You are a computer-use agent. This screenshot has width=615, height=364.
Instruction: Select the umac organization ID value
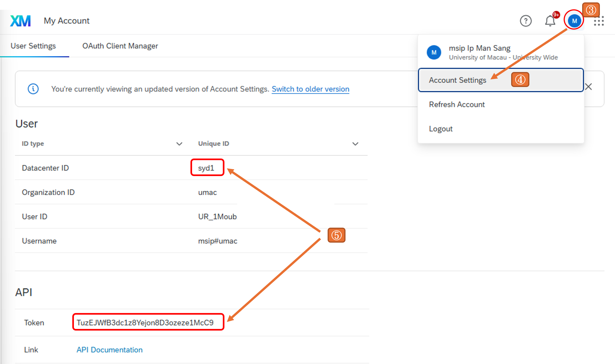click(x=207, y=193)
